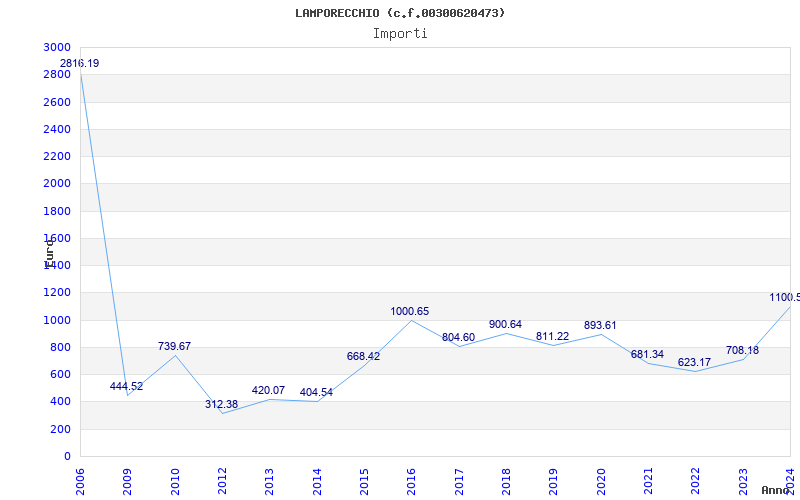Click y-axis tick 400
This screenshot has height=500, width=800.
(x=61, y=402)
